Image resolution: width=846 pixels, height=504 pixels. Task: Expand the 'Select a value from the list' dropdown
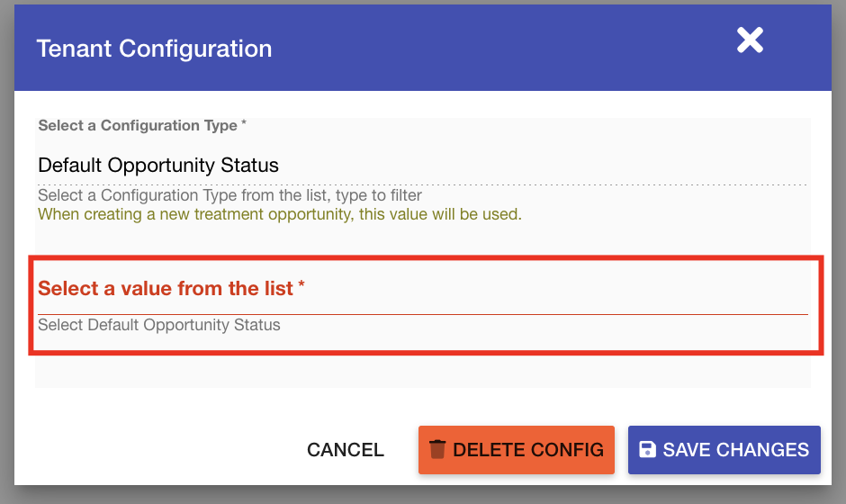click(421, 302)
